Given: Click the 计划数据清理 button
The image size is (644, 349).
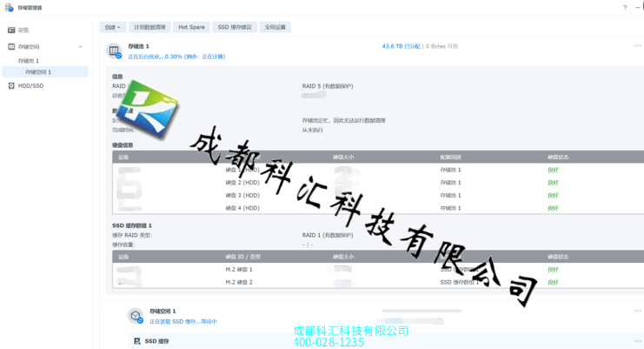Looking at the screenshot, I should (149, 27).
